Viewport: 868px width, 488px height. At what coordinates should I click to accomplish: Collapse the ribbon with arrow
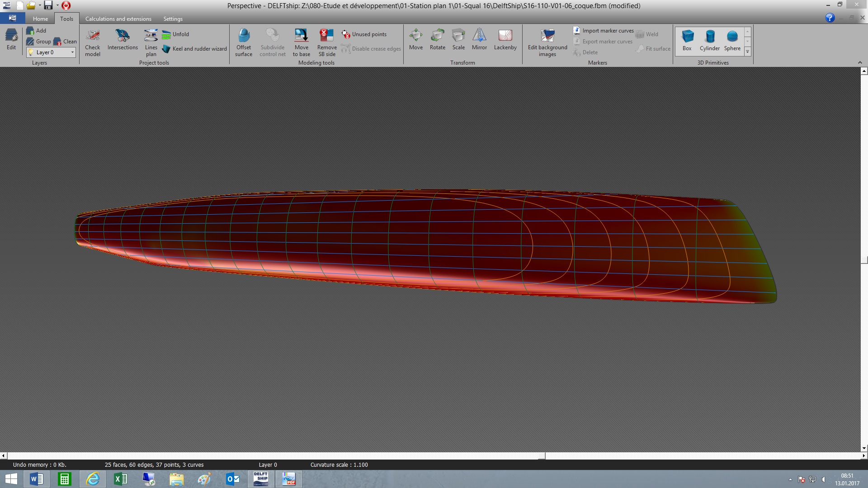[x=860, y=62]
